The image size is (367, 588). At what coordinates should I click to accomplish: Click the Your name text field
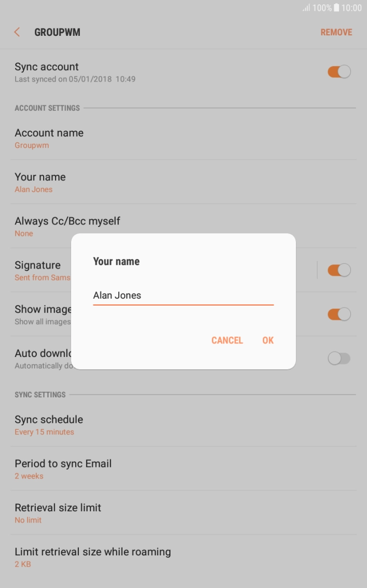183,295
